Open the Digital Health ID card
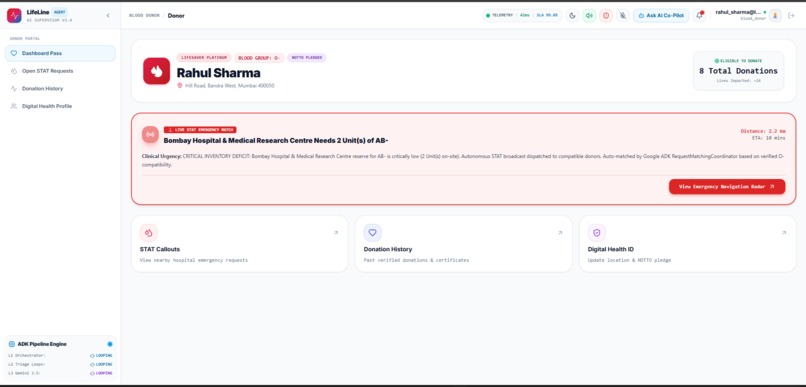Viewport: 806px width, 387px height. 688,244
